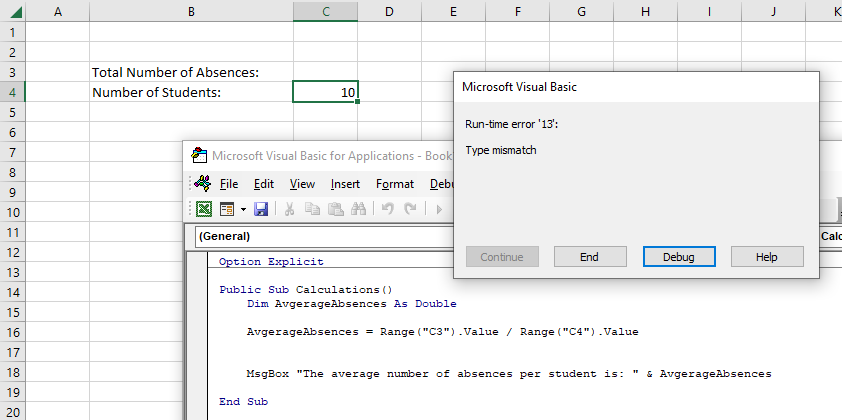842x420 pixels.
Task: Select column B header
Action: 191,11
